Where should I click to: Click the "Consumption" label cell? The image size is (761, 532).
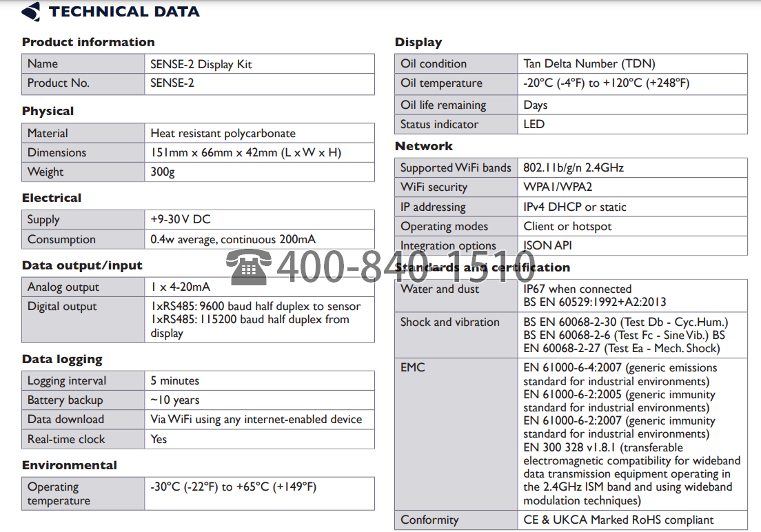83,239
